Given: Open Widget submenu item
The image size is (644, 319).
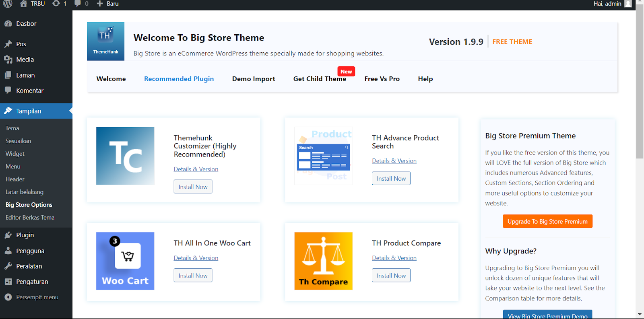Looking at the screenshot, I should point(15,154).
